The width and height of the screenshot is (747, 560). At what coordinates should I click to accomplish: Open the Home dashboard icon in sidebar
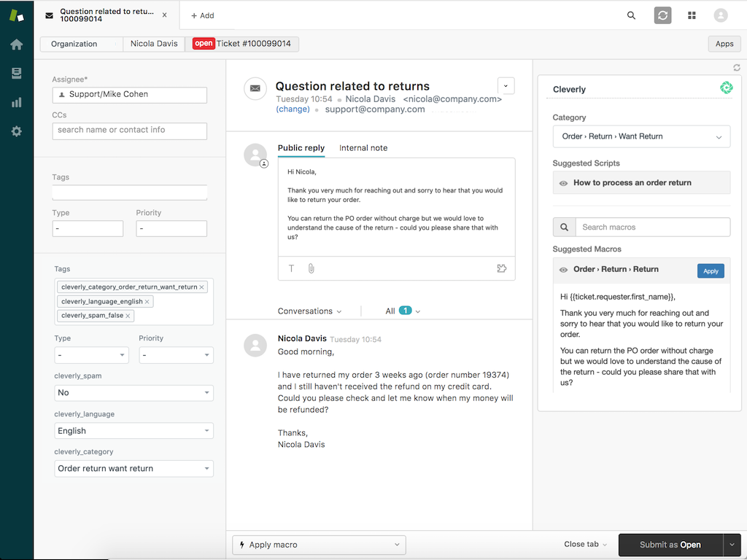click(x=16, y=44)
